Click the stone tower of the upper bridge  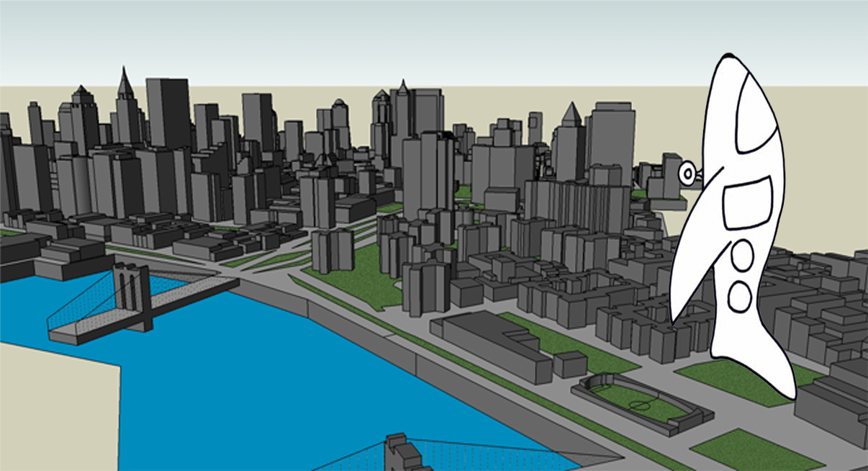pos(130,295)
